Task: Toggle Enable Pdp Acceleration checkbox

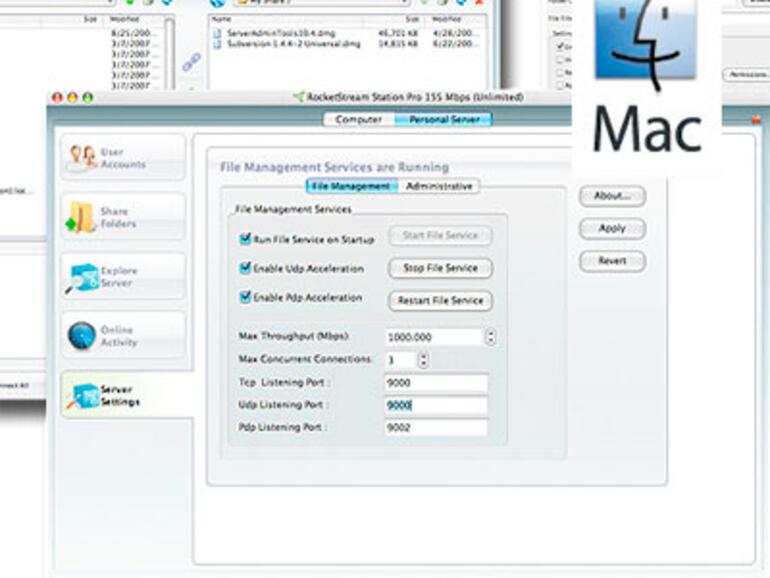Action: point(245,297)
